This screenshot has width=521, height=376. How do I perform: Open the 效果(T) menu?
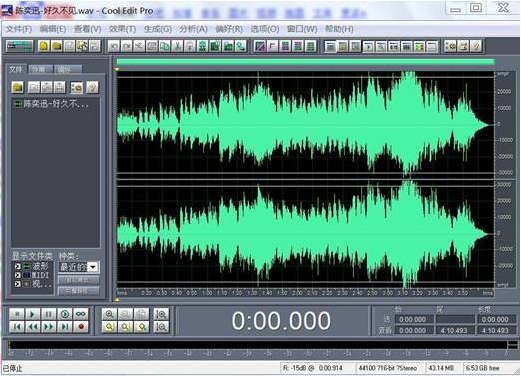[122, 29]
